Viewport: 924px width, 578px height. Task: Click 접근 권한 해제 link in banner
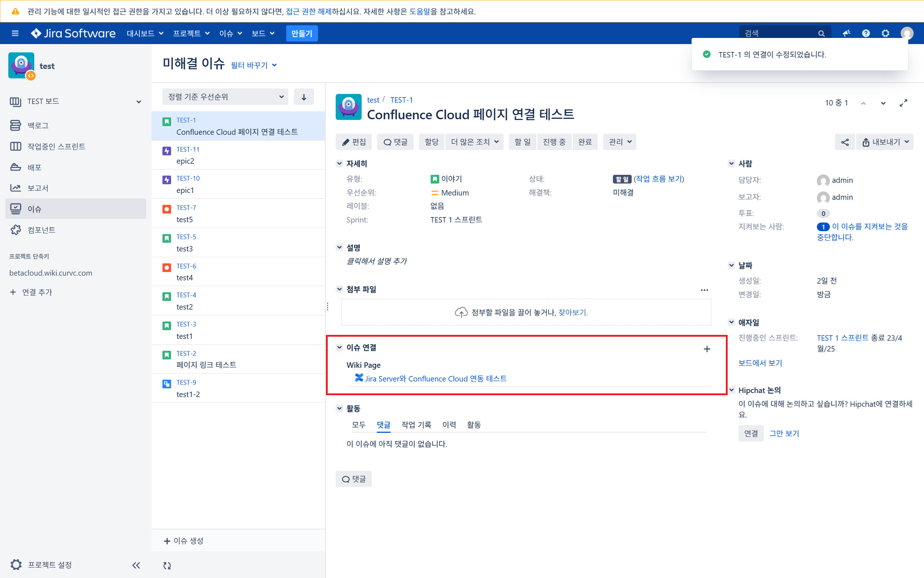[309, 12]
